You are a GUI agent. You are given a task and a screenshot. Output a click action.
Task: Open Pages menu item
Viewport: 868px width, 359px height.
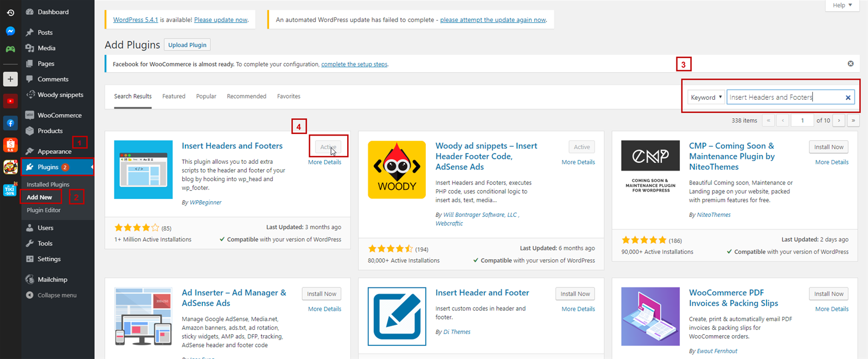(x=46, y=63)
